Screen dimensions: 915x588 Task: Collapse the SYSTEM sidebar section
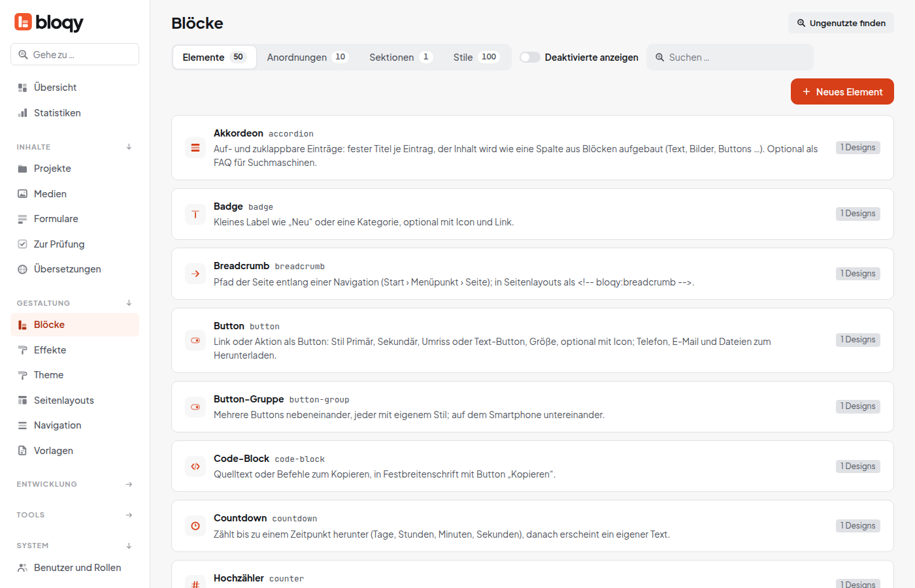pyautogui.click(x=129, y=546)
